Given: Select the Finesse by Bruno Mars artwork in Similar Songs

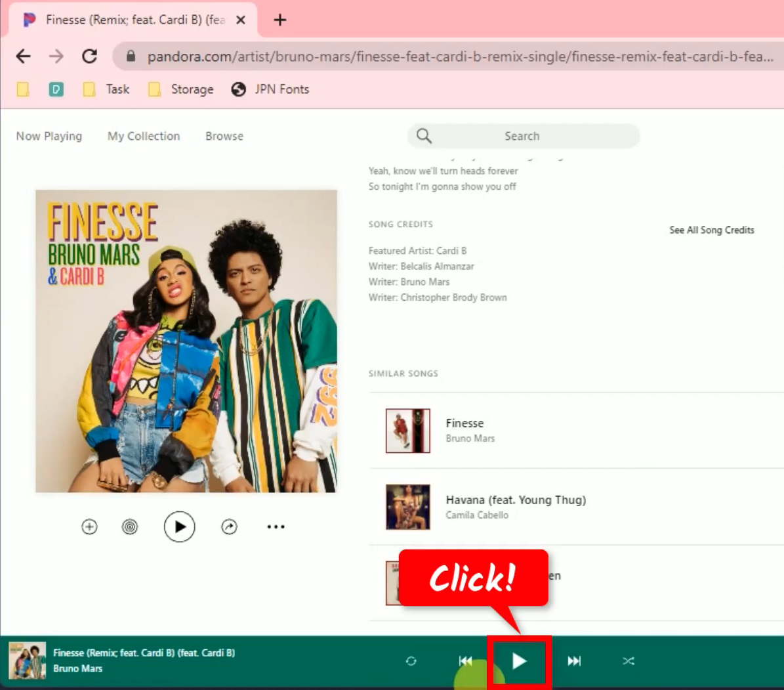Looking at the screenshot, I should [x=407, y=431].
